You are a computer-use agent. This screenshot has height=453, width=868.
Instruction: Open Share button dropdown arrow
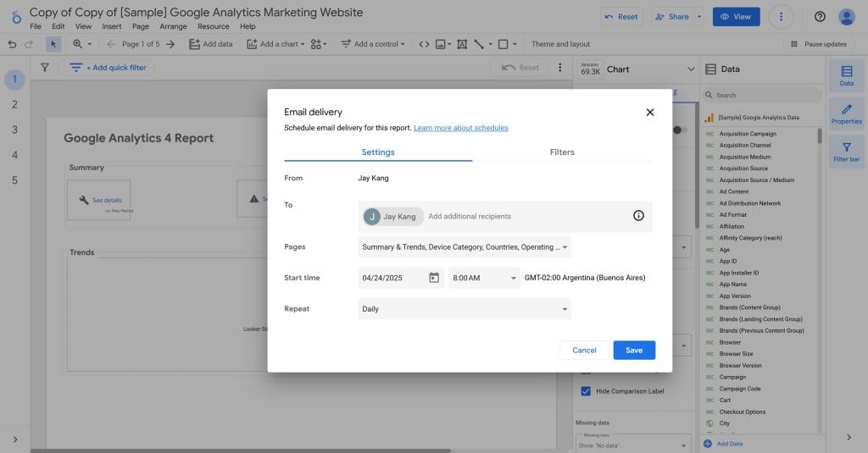coord(699,17)
